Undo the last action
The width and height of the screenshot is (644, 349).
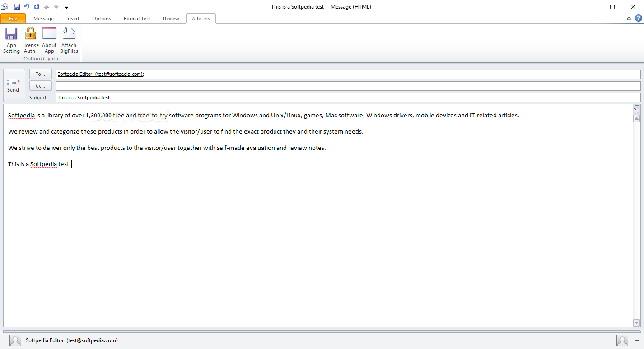coord(27,7)
